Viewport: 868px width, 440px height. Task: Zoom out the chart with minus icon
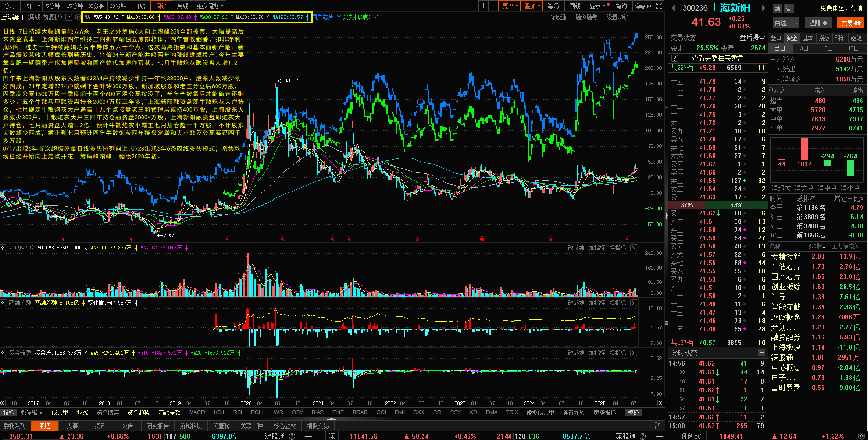point(493,6)
